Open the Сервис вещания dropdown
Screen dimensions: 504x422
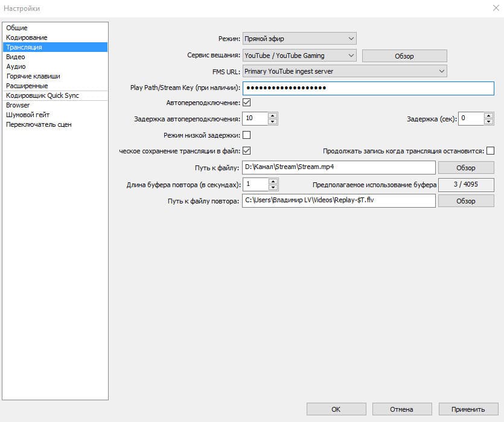pyautogui.click(x=299, y=56)
